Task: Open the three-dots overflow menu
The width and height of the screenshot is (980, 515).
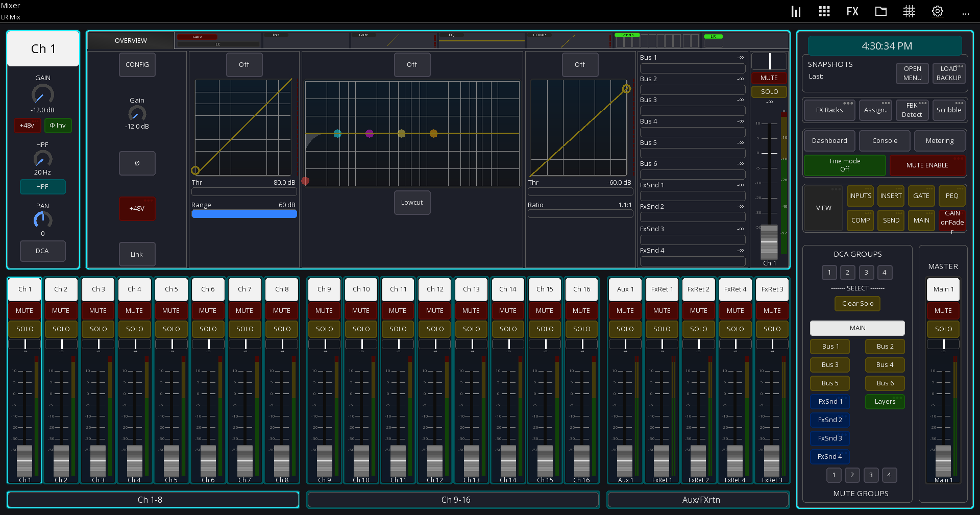Action: coord(965,13)
